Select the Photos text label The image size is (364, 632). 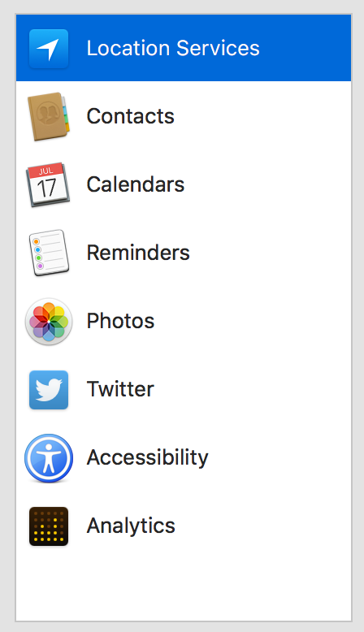pos(120,321)
